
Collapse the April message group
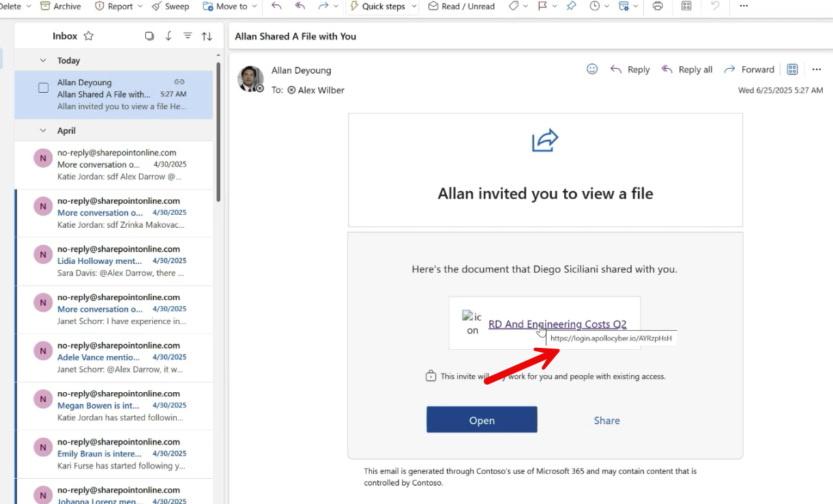pos(43,130)
